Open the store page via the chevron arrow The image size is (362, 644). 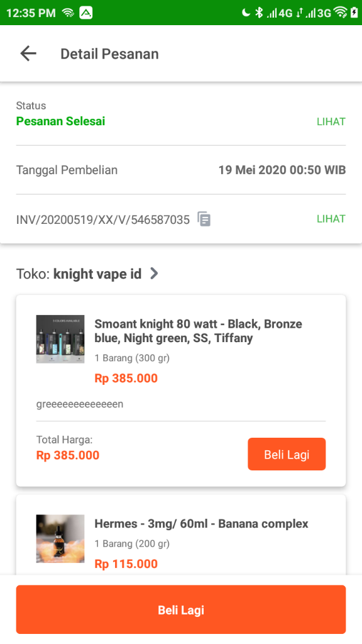pyautogui.click(x=153, y=274)
